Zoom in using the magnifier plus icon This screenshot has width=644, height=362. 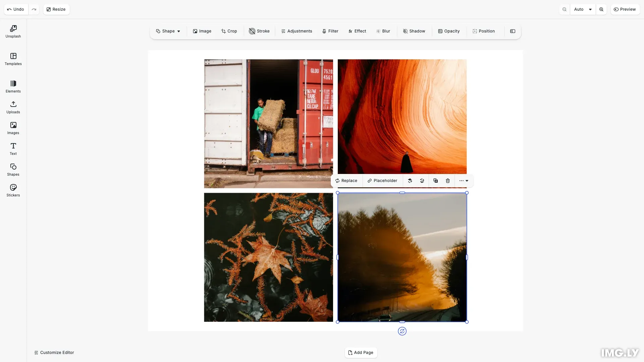(601, 9)
